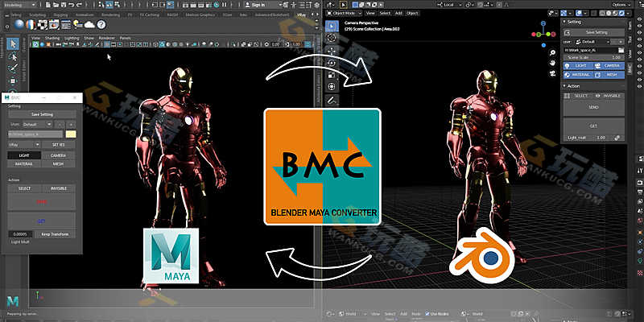The image size is (644, 322).
Task: Toggle Use Nodes checkbox in Blender bottom bar
Action: [427, 314]
